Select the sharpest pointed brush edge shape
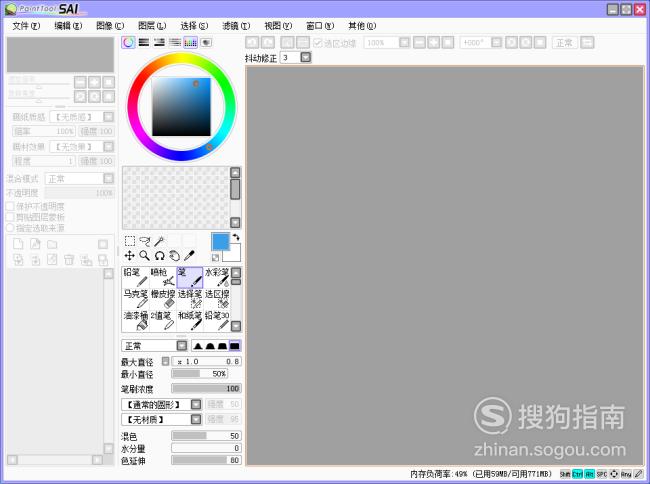This screenshot has width=650, height=484. pos(198,346)
